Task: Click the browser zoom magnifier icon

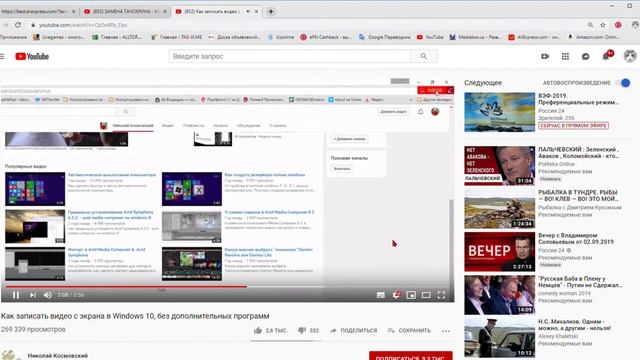Action: point(590,25)
